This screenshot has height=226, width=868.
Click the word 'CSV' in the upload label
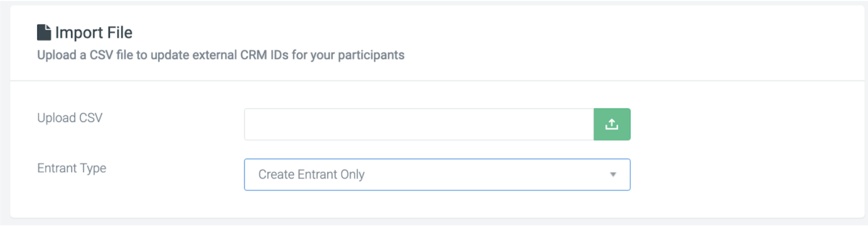91,118
